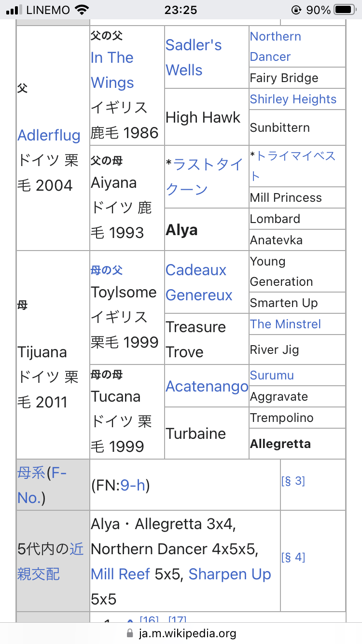Jump to footnote § 4
Image resolution: width=362 pixels, height=644 pixels.
(293, 557)
